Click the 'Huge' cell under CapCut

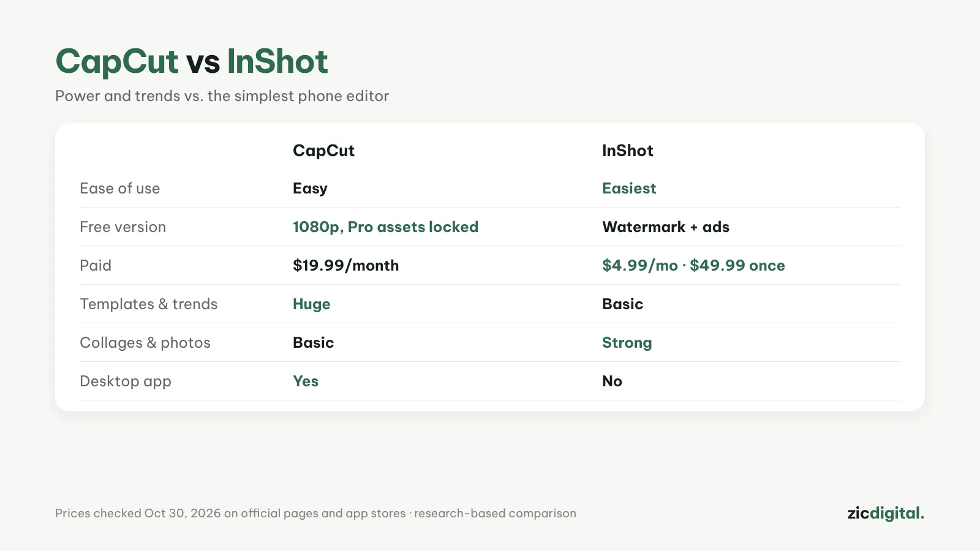tap(312, 305)
